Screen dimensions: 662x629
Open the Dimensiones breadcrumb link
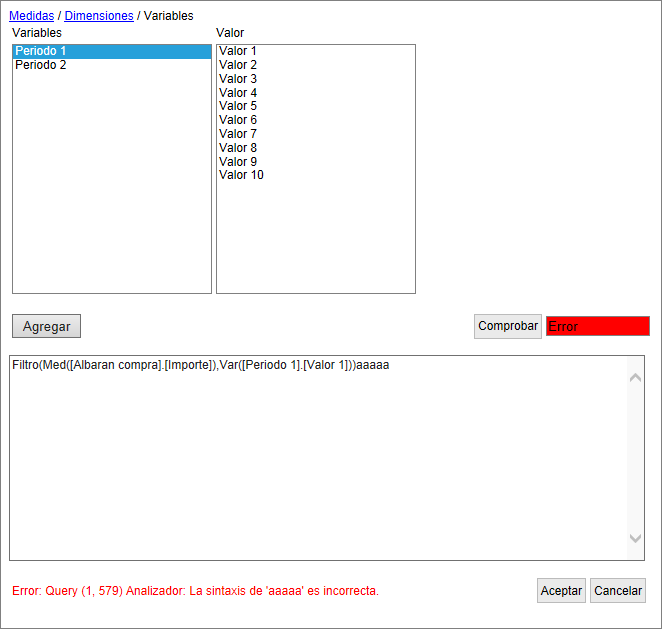pyautogui.click(x=98, y=16)
